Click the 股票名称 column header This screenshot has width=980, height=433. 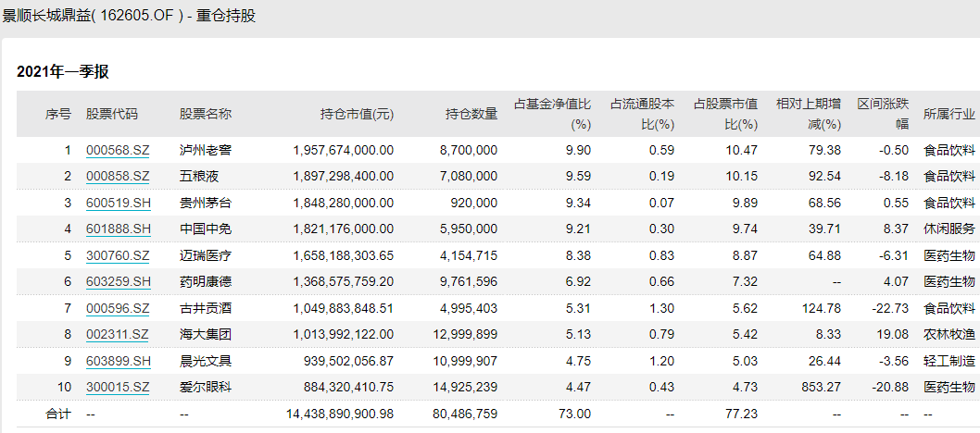point(206,114)
